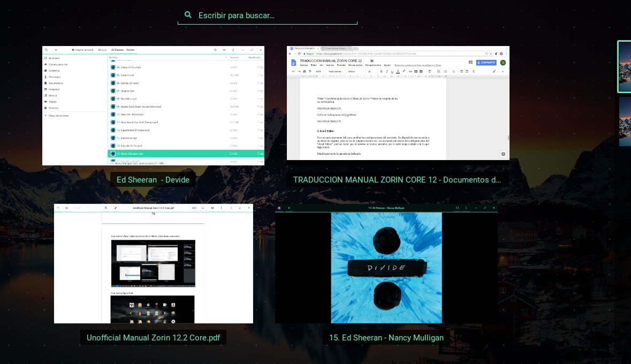Screen dimensions: 631x364
Task: Click the blue Google Docs logo icon
Action: pyautogui.click(x=293, y=63)
